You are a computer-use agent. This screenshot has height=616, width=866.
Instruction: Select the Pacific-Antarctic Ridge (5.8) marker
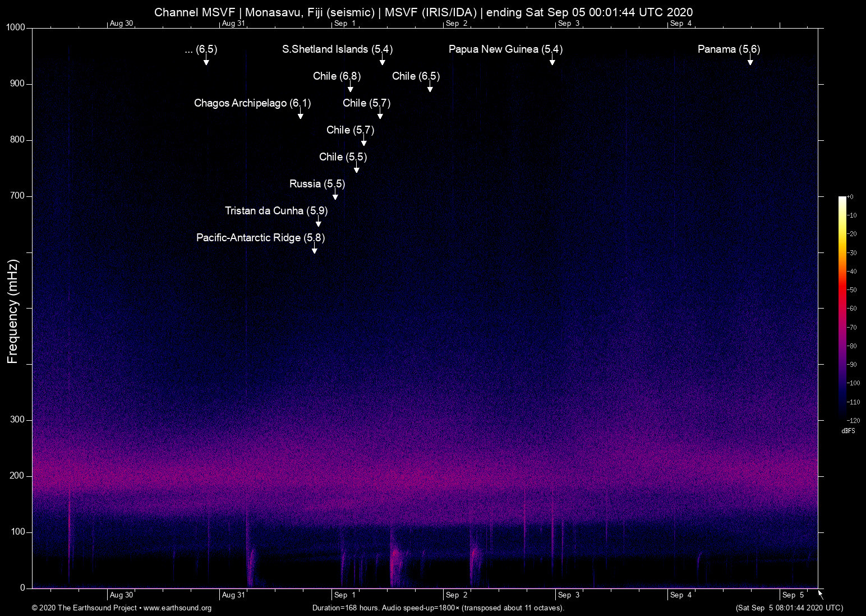tap(315, 249)
